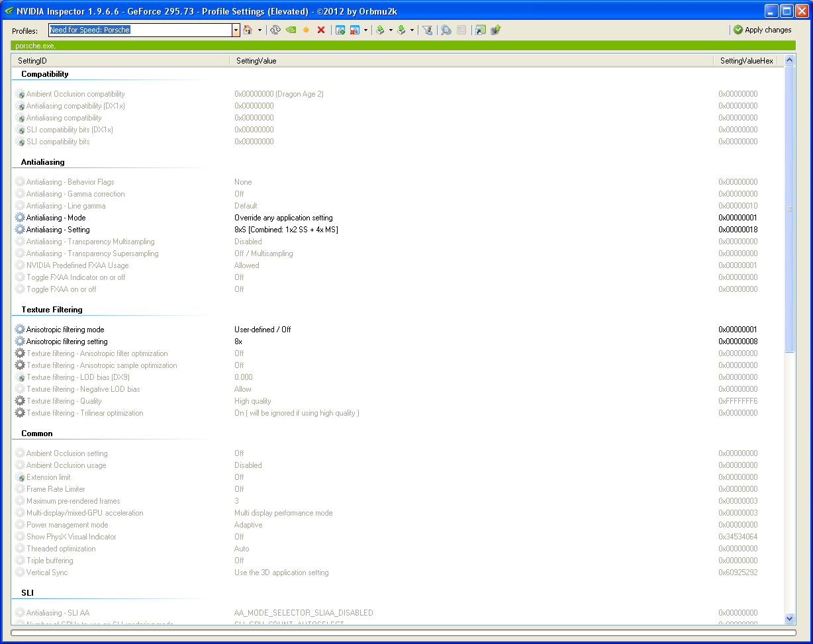This screenshot has height=644, width=813.
Task: Select the 'User-defined / Off' value
Action: (x=262, y=330)
